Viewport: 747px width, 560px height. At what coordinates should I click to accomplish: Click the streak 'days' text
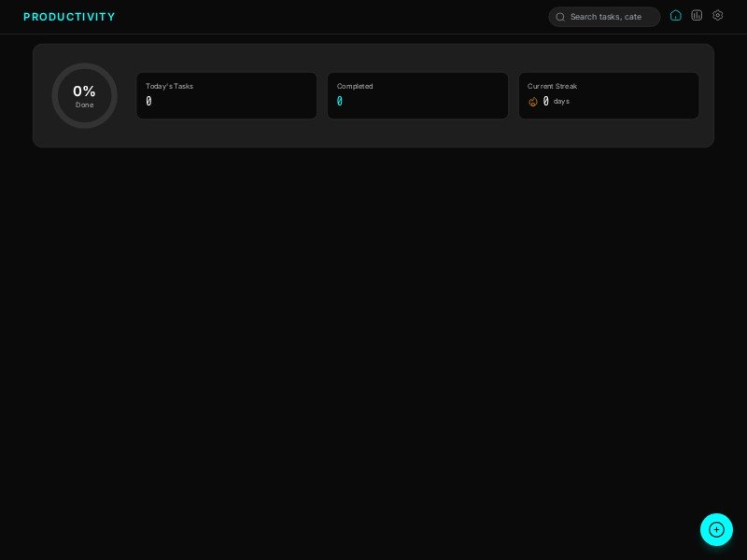click(561, 101)
